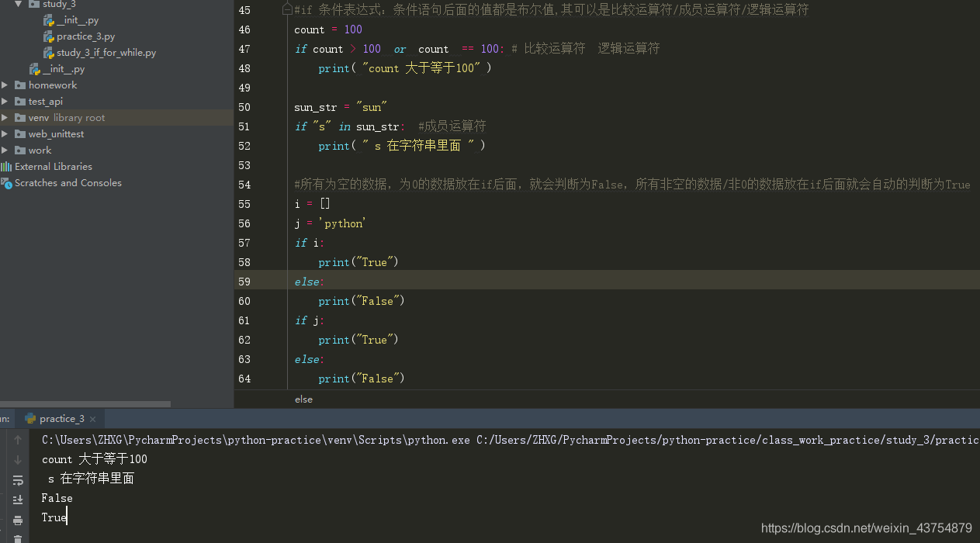Select the work folder name
This screenshot has width=980, height=543.
[40, 150]
